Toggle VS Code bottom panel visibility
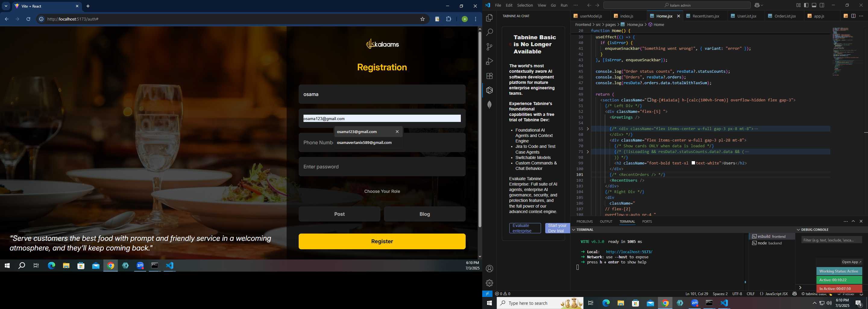Viewport: 868px width, 309px height. click(x=814, y=5)
